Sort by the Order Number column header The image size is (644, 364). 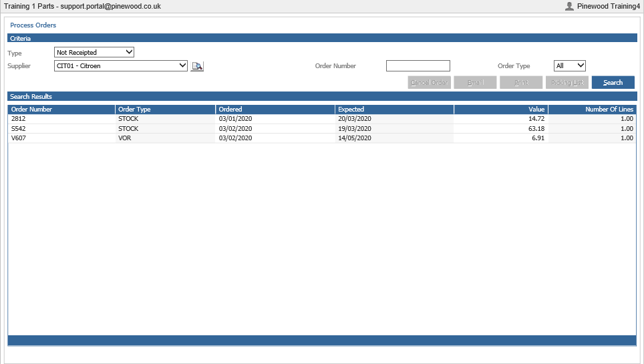[61, 110]
